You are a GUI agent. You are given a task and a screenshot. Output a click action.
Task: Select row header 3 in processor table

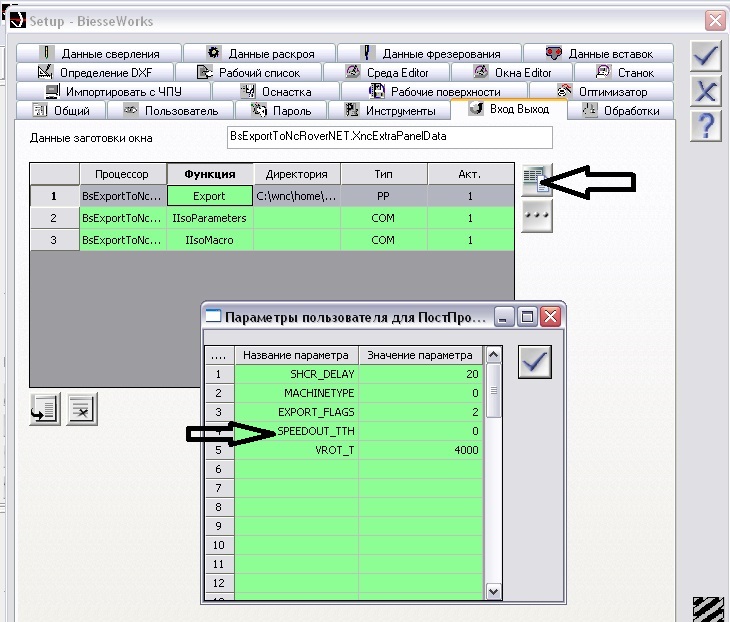(54, 240)
